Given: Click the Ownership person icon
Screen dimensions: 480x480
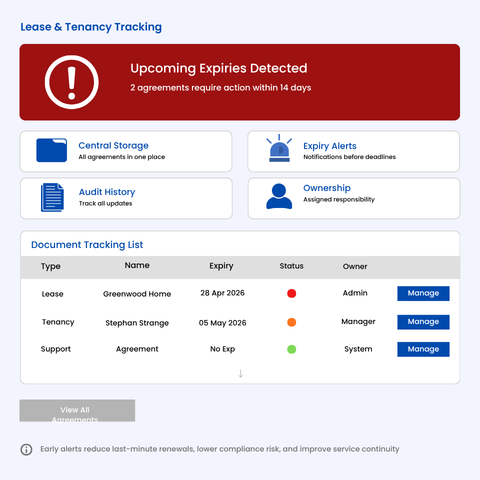Looking at the screenshot, I should coord(279,196).
